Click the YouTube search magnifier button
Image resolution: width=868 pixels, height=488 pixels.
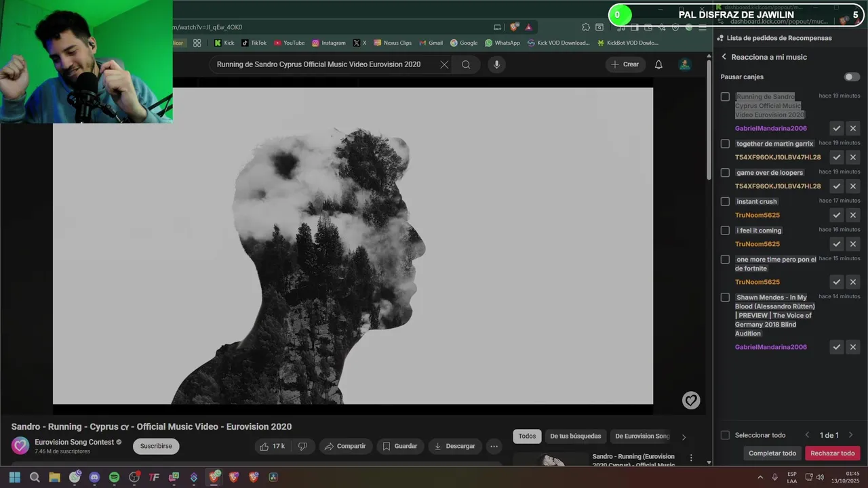(x=466, y=64)
